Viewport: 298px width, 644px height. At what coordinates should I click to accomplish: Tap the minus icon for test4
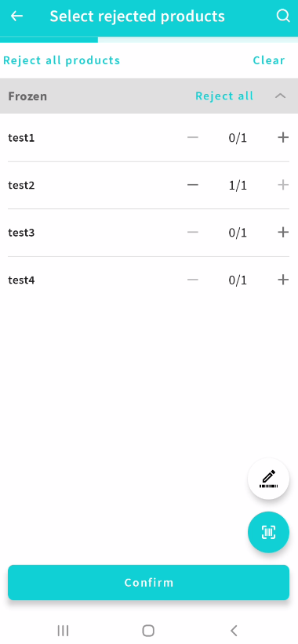coord(192,280)
